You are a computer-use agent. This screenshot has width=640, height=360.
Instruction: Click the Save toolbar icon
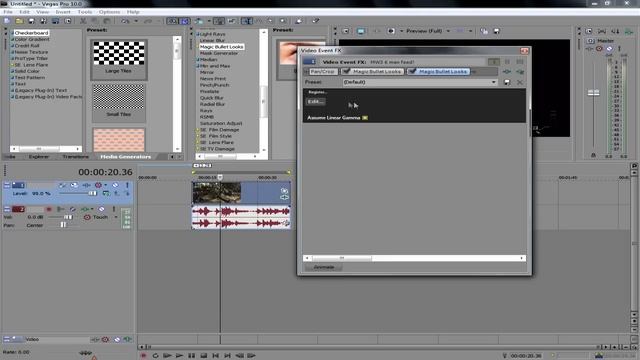click(x=31, y=21)
